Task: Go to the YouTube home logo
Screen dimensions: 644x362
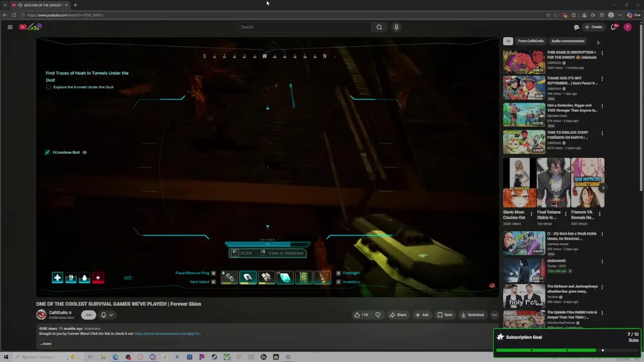Action: coord(30,27)
